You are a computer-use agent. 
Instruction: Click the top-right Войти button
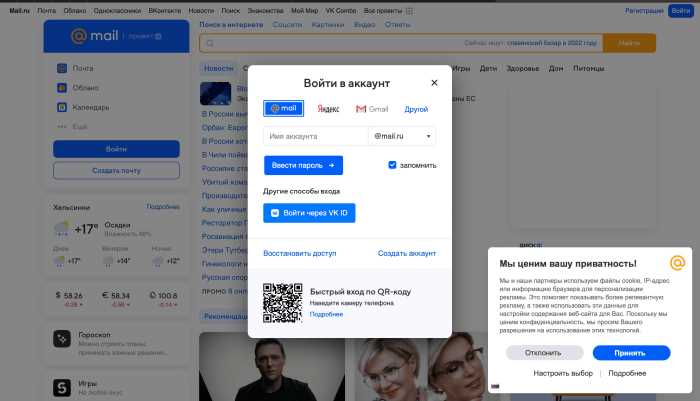coord(680,10)
